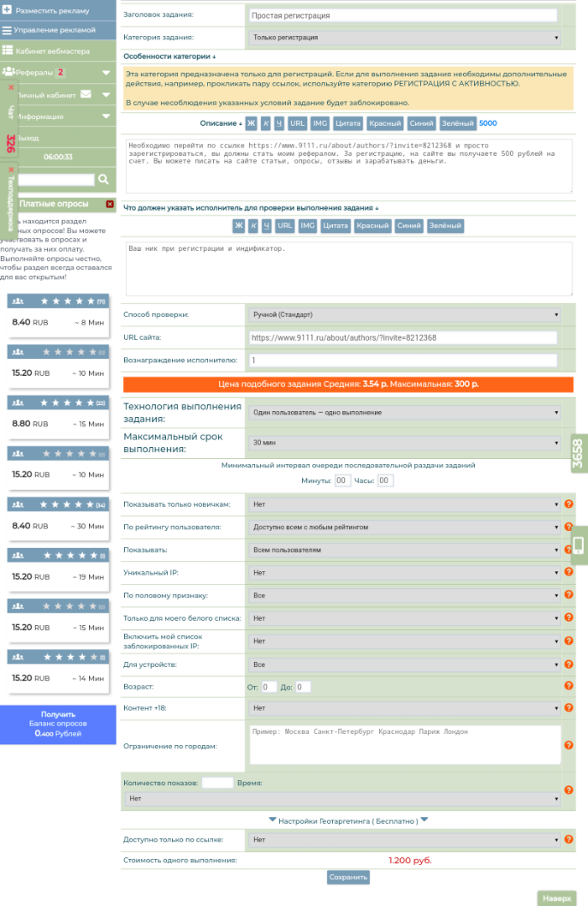Click into Вознаграждение исполнителю field
The width and height of the screenshot is (588, 906).
tap(403, 360)
